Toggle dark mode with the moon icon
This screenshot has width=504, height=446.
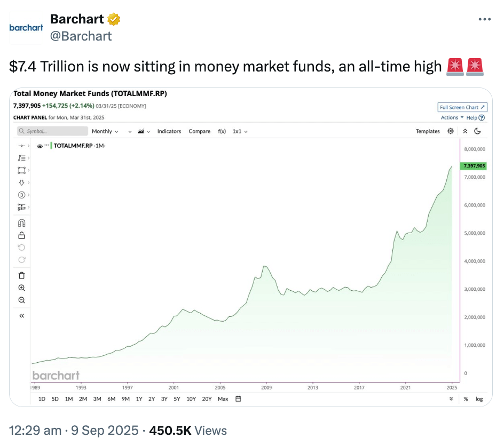(x=477, y=131)
